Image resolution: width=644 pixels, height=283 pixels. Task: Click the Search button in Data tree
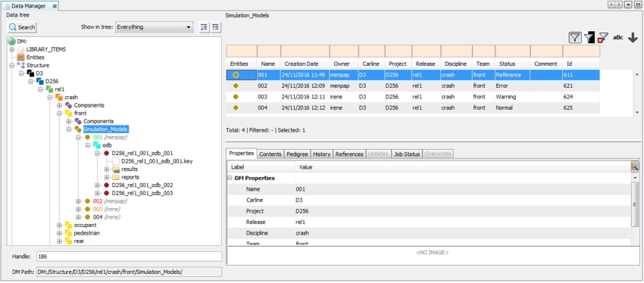coord(22,27)
